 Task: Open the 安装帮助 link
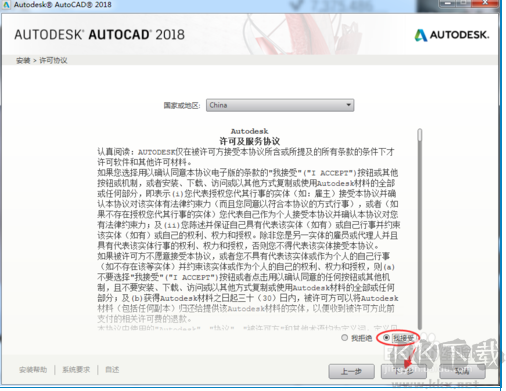[33, 370]
